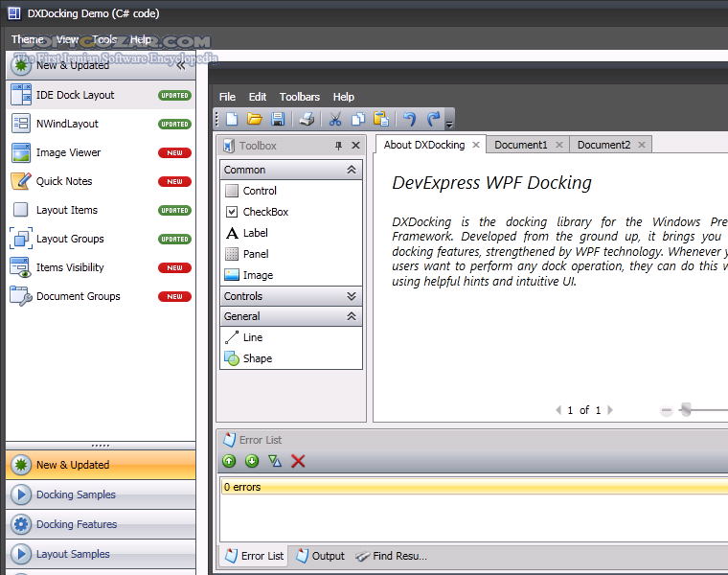728x575 pixels.
Task: Click the Paste clipboard icon
Action: tap(381, 120)
